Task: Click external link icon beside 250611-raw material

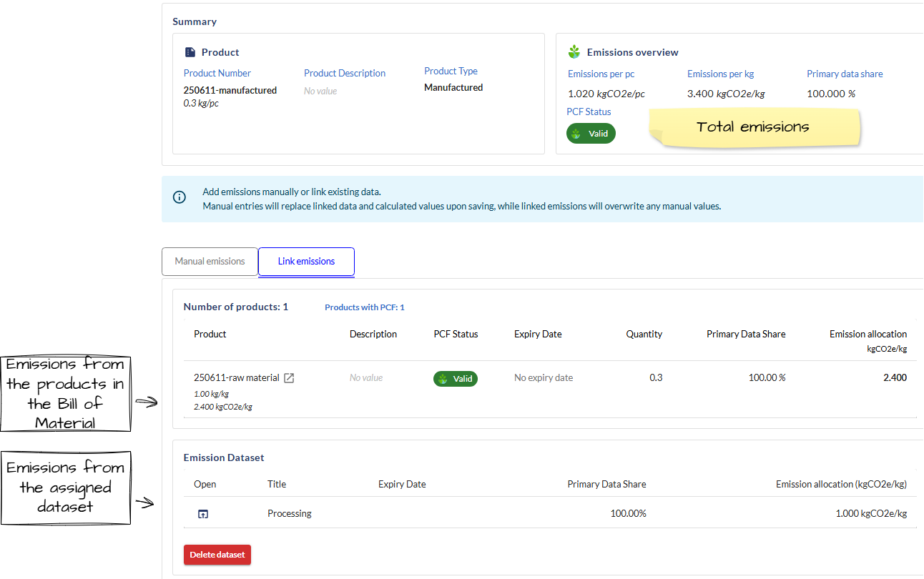Action: [289, 378]
